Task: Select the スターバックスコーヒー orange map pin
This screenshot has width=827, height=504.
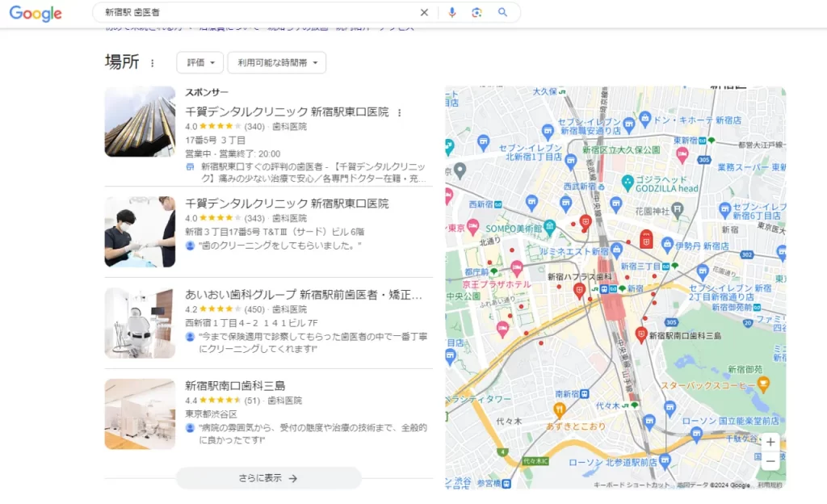Action: [x=762, y=384]
